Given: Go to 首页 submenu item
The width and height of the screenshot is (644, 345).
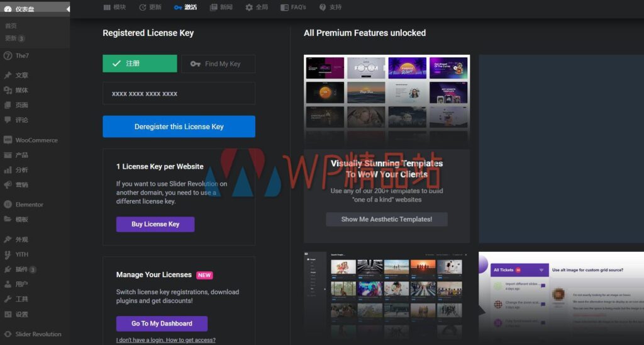Looking at the screenshot, I should (11, 26).
